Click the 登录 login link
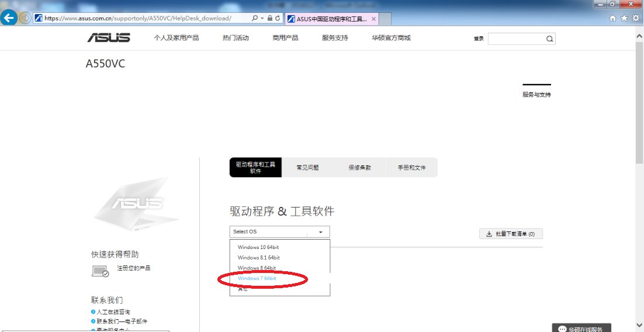644x332 pixels. [x=479, y=39]
